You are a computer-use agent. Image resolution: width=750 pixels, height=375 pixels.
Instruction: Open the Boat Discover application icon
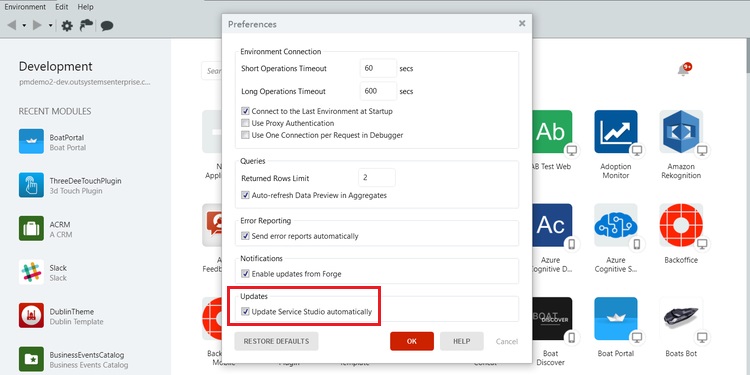tap(551, 319)
